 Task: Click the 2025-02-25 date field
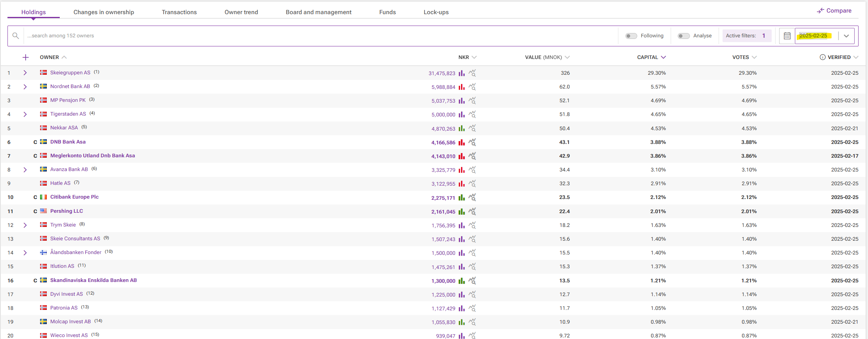pos(817,36)
